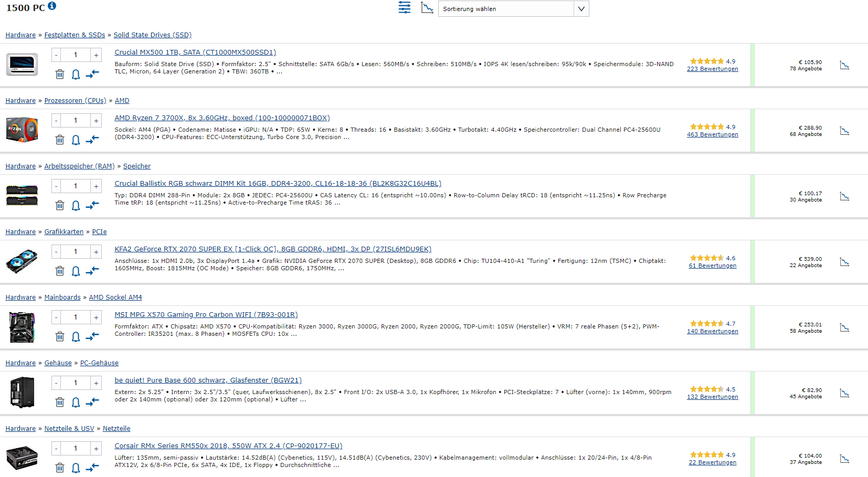Click the KFA2 graphics card thumbnail

point(22,261)
